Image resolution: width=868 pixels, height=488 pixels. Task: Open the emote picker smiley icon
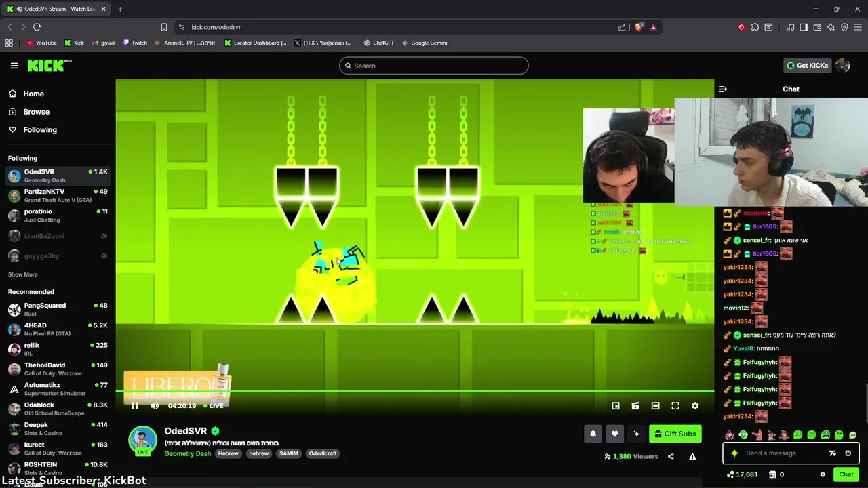pos(848,453)
